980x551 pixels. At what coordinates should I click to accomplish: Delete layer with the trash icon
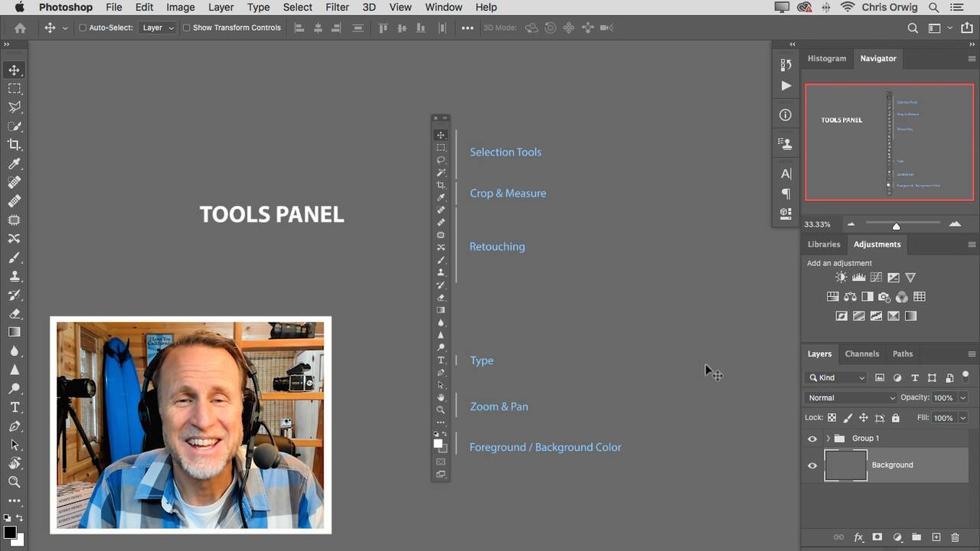pos(955,538)
